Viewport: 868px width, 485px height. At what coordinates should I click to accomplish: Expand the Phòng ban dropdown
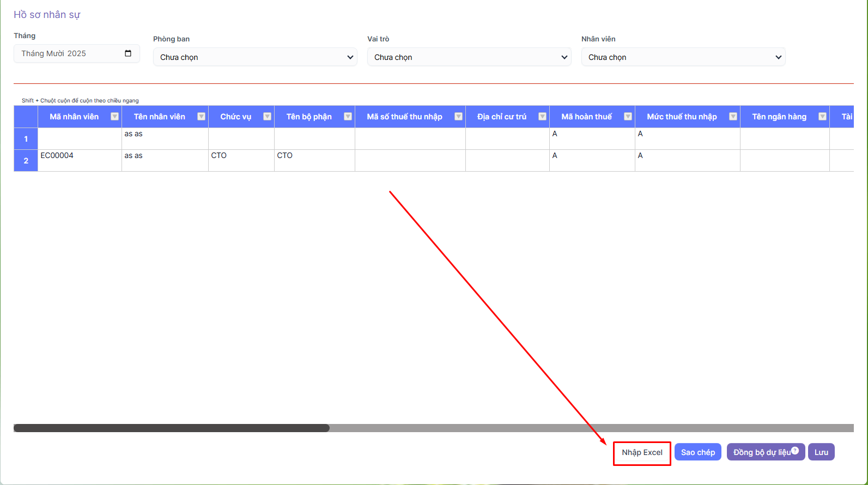[254, 57]
